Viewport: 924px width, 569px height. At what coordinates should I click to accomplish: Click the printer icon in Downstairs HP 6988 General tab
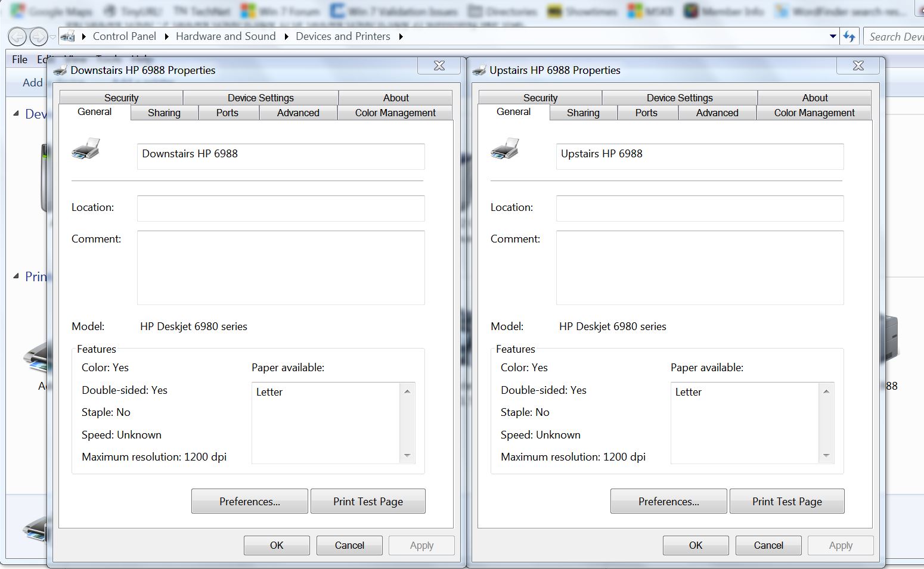coord(86,148)
